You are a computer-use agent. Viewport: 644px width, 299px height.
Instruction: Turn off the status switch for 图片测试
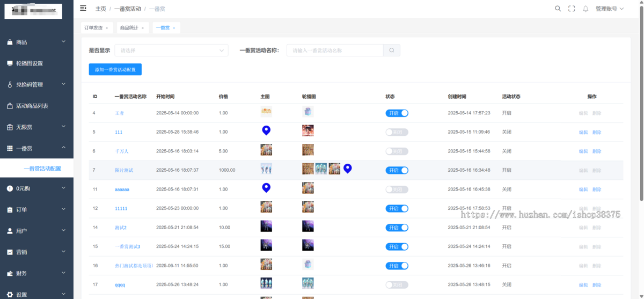[397, 170]
